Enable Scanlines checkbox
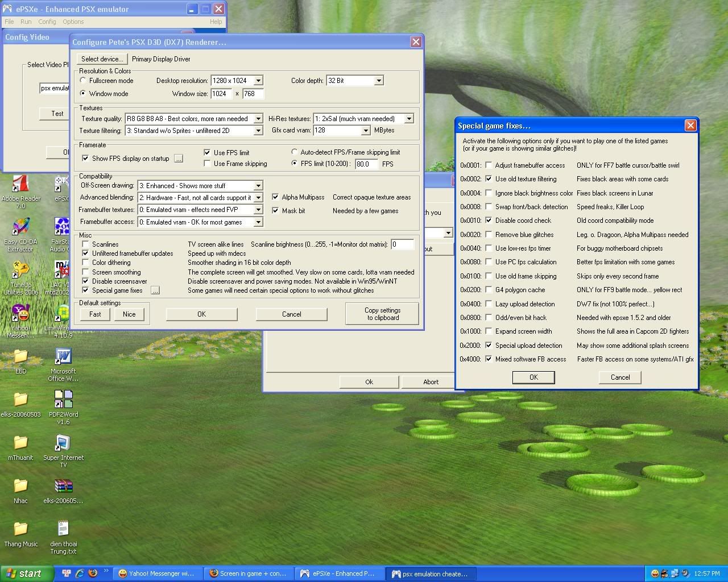Viewport: 728px width, 582px height. [x=85, y=244]
